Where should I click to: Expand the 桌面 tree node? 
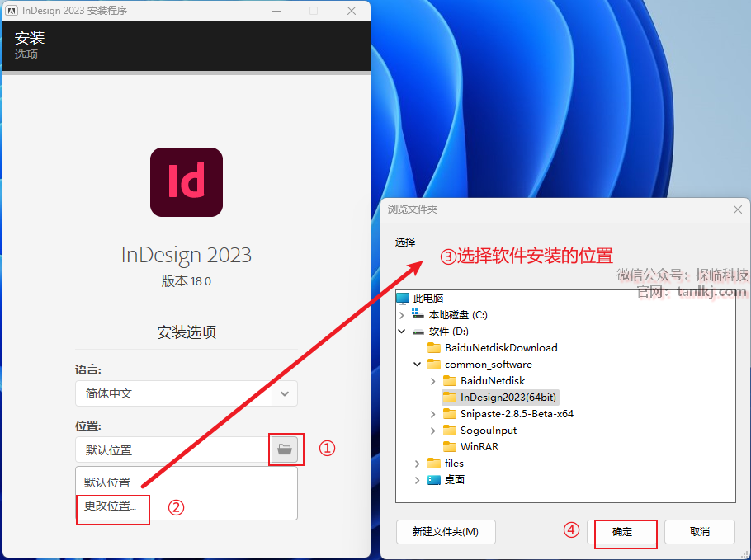[417, 480]
